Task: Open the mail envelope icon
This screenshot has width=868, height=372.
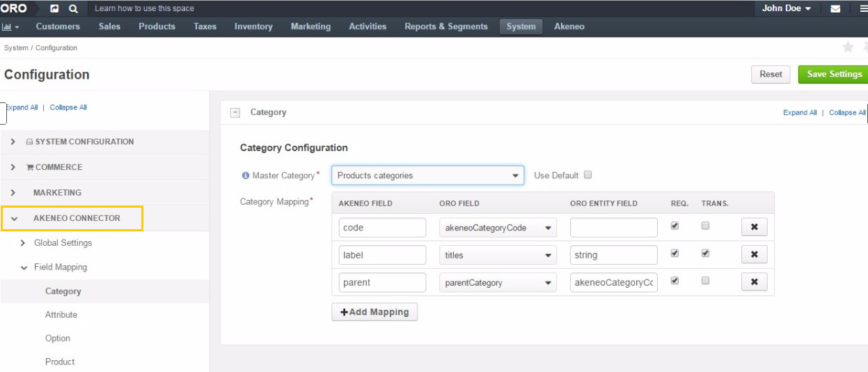Action: 835,9
